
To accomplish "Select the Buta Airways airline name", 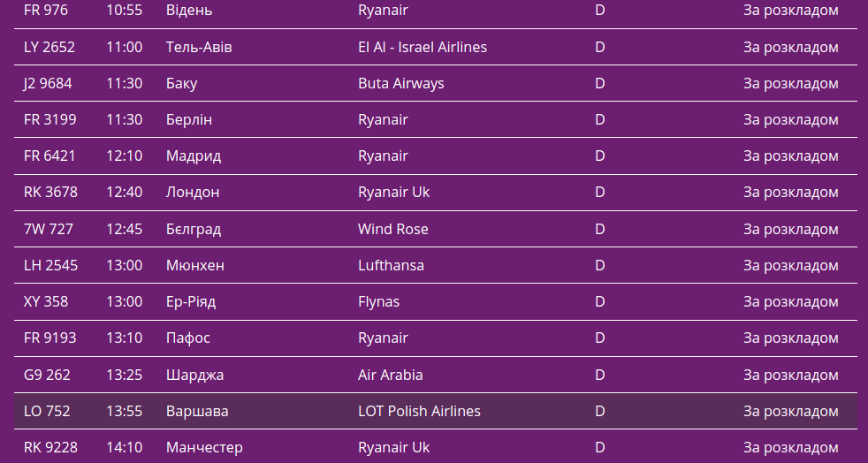I will 400,83.
